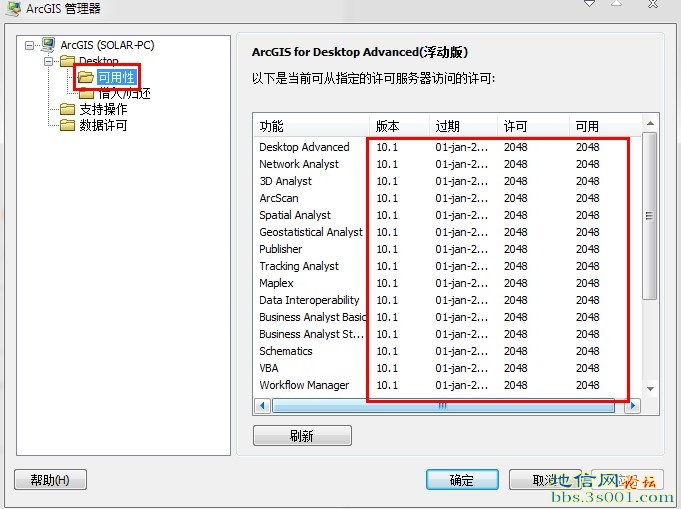This screenshot has width=681, height=509.
Task: Select the Business Analyst St... row
Action: (447, 334)
